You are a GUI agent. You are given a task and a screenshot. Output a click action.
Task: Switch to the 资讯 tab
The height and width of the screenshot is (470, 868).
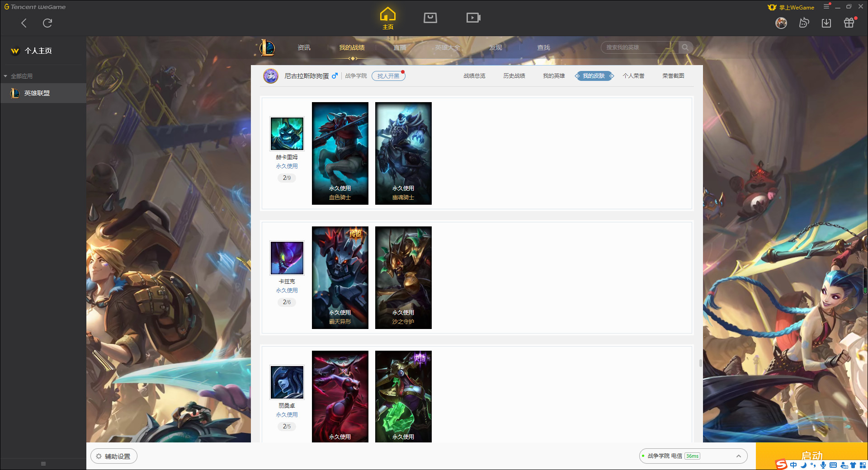pos(304,47)
